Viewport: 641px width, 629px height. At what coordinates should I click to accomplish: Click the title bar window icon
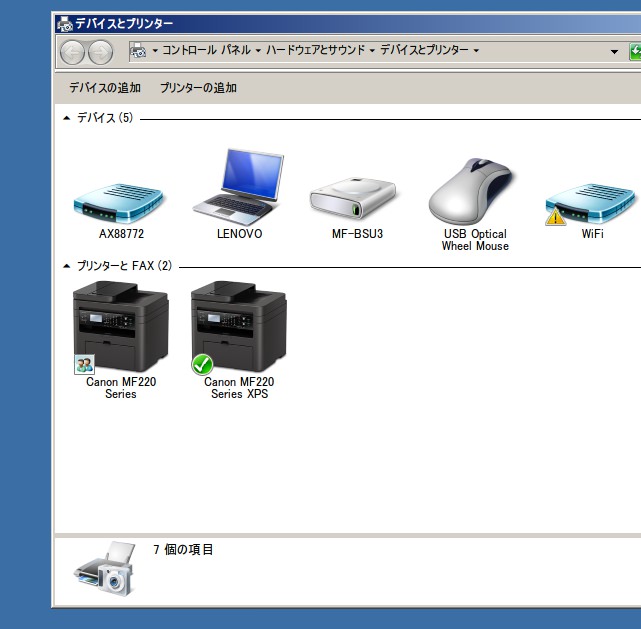(x=65, y=24)
